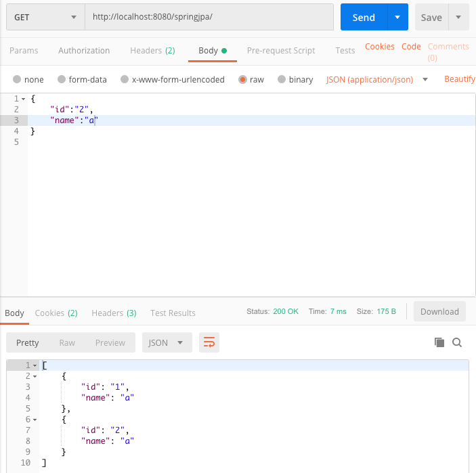Select the x-www-form-urlencoded radio option
Screen dimensions: 476x473
pyautogui.click(x=125, y=79)
